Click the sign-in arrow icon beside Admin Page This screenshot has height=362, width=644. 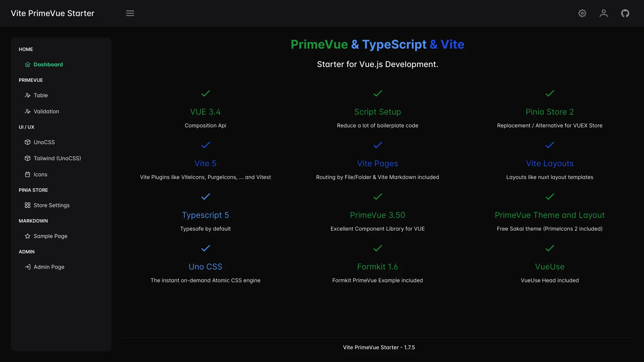pyautogui.click(x=28, y=267)
